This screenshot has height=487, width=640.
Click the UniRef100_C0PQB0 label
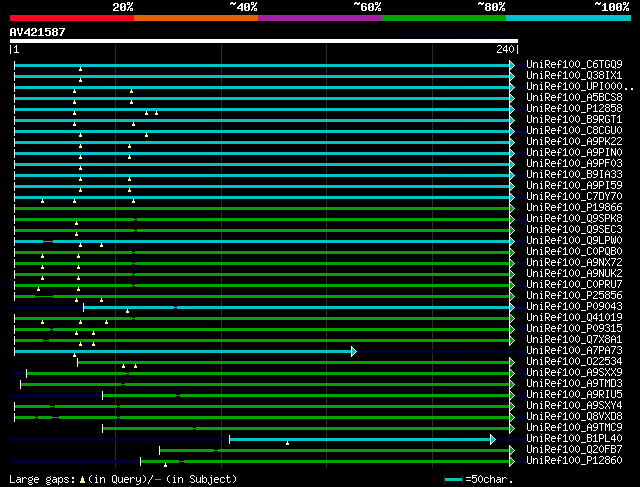click(x=574, y=252)
